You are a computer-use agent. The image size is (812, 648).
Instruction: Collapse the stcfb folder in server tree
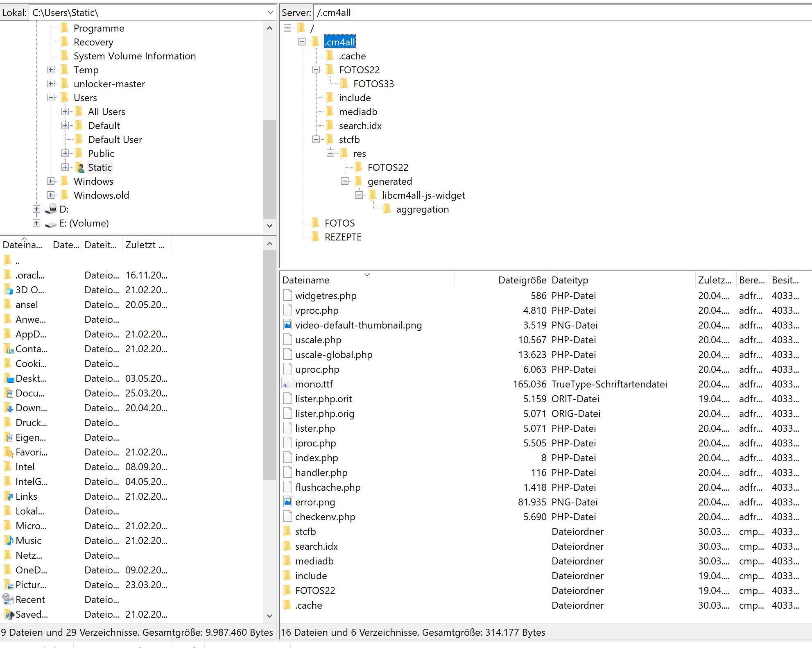316,140
